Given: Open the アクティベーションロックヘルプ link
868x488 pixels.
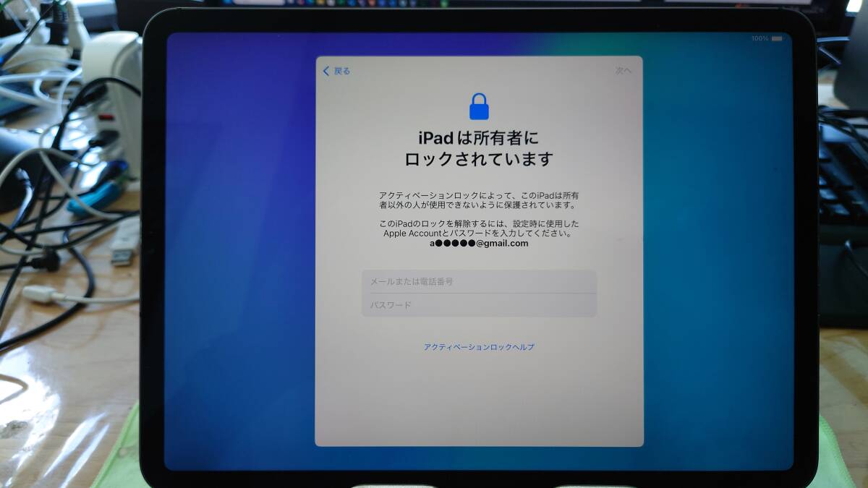Looking at the screenshot, I should (x=479, y=347).
